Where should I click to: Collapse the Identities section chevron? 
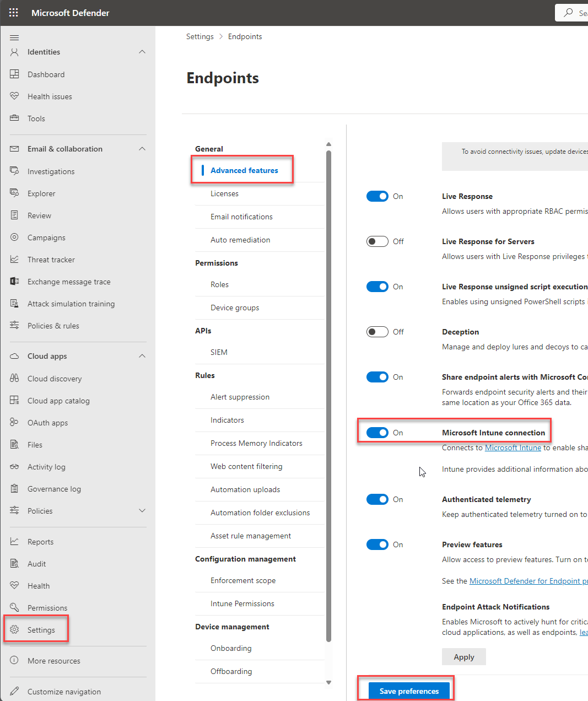tap(142, 52)
